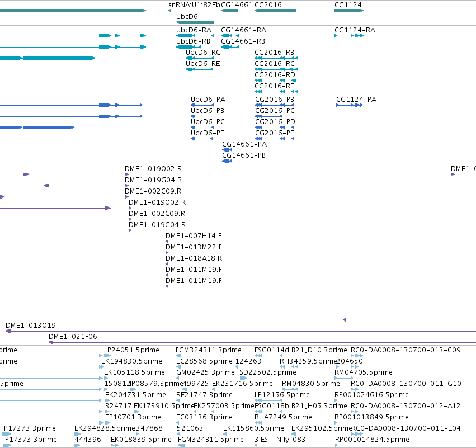Select EST RC0-DA0008-130700-013-C09
The image size is (476, 448).
[357, 356]
